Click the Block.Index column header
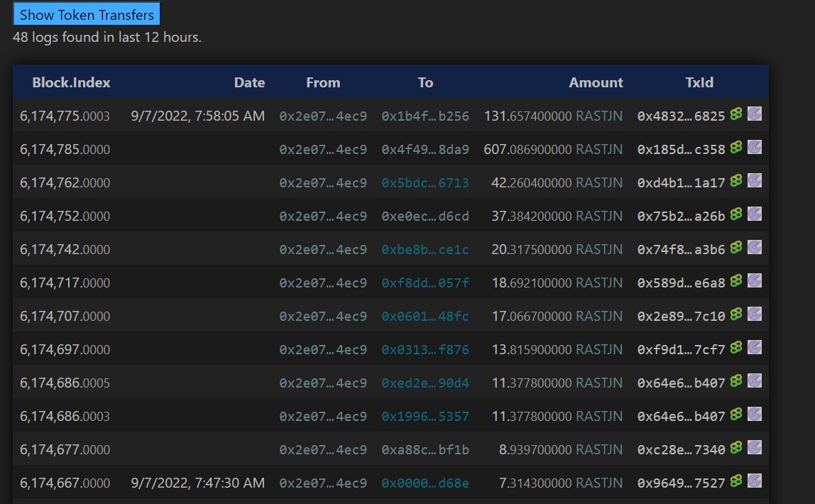Screen dimensions: 815x504 [71, 82]
